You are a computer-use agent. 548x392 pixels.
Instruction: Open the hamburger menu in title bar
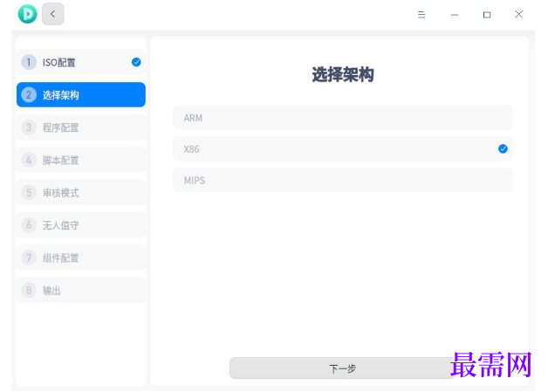[421, 15]
